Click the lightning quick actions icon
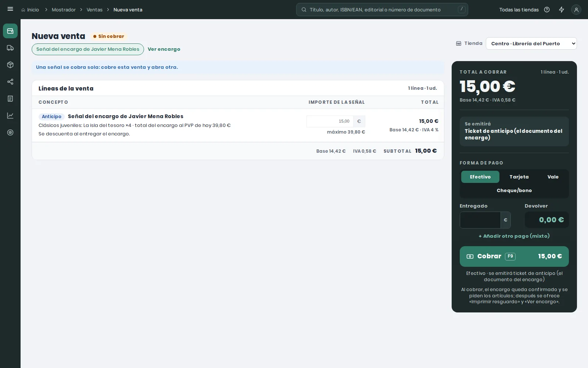 tap(562, 10)
